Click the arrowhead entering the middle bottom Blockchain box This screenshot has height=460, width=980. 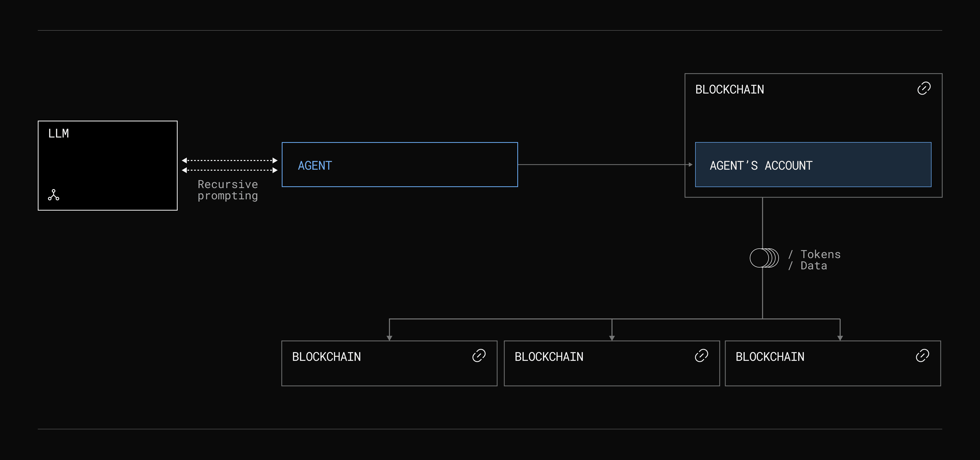click(612, 338)
